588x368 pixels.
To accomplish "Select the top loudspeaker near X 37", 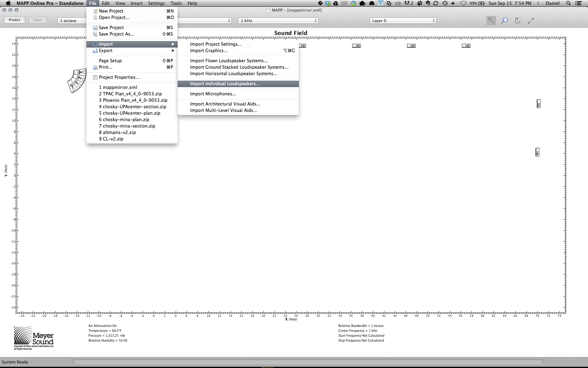I will 356,46.
